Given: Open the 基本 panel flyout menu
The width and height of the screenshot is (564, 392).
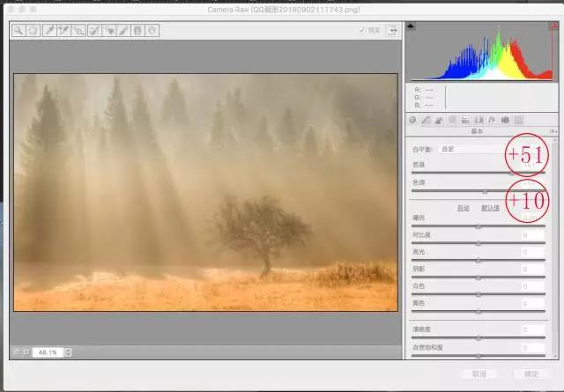Looking at the screenshot, I should pos(553,131).
